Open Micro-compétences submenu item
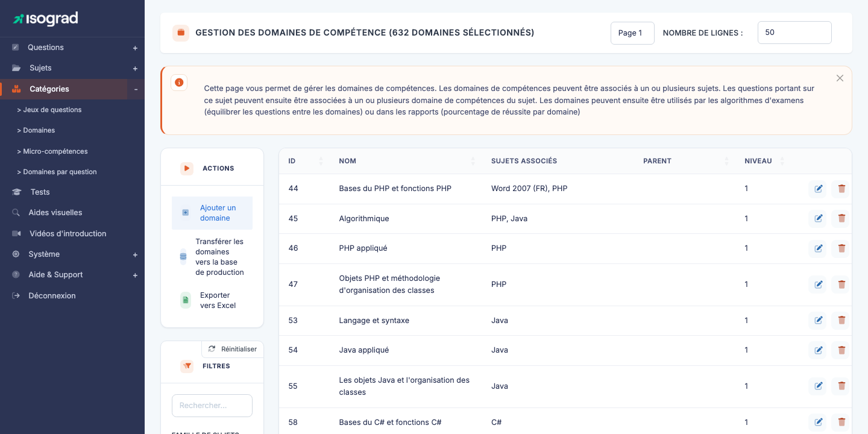868x434 pixels. click(x=52, y=151)
